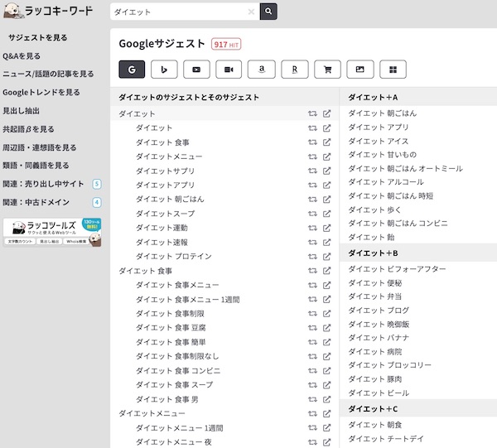Re-search icon for ダイエット プロテイン row
This screenshot has height=448, width=497.
[x=312, y=257]
